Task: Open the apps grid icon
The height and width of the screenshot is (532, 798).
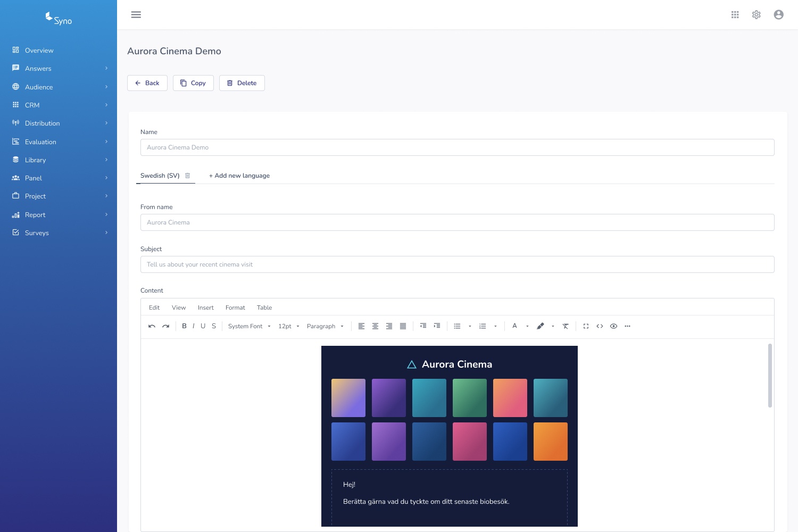Action: click(735, 15)
